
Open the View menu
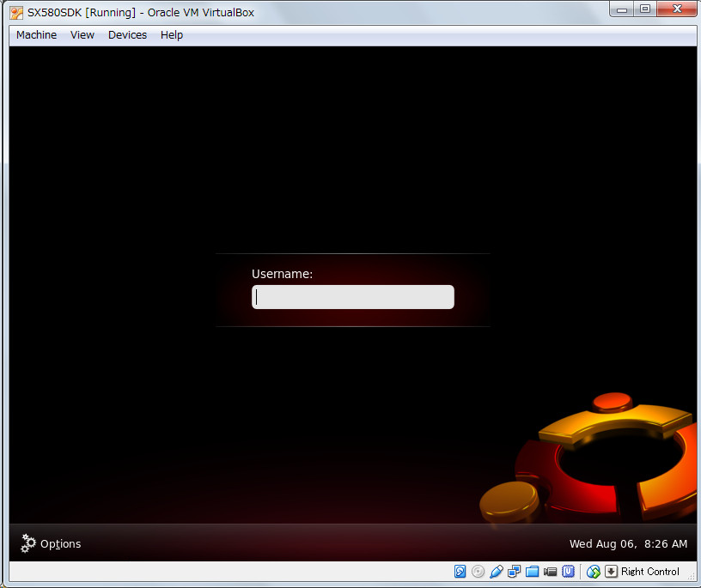click(x=82, y=35)
